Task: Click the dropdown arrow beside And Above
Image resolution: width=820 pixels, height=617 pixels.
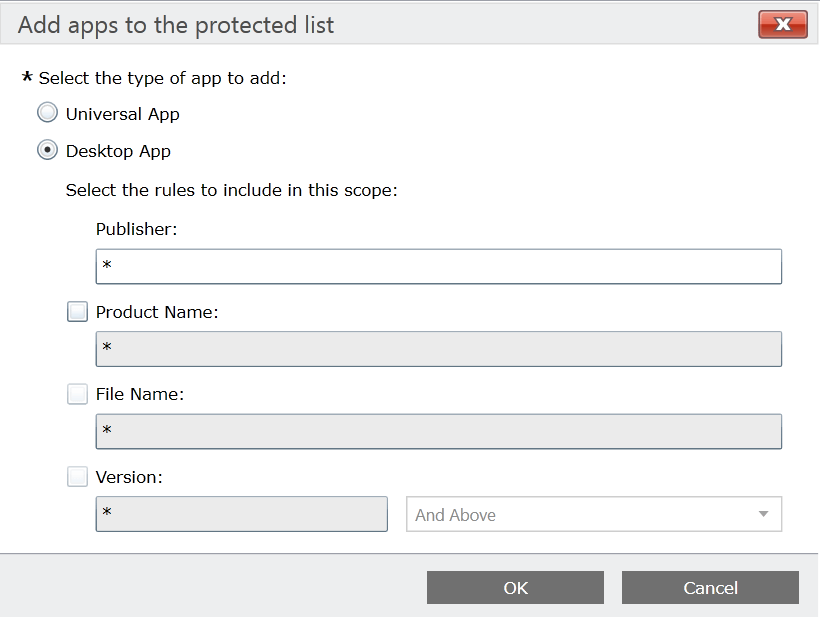Action: pos(764,515)
